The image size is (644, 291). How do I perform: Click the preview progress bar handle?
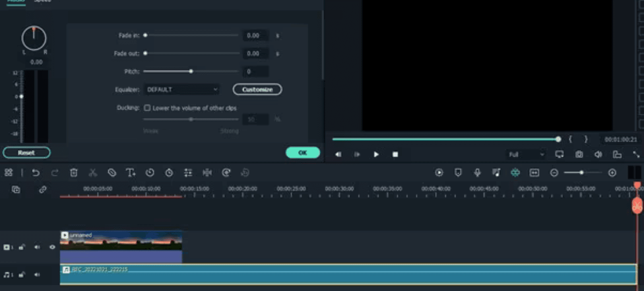tap(558, 139)
